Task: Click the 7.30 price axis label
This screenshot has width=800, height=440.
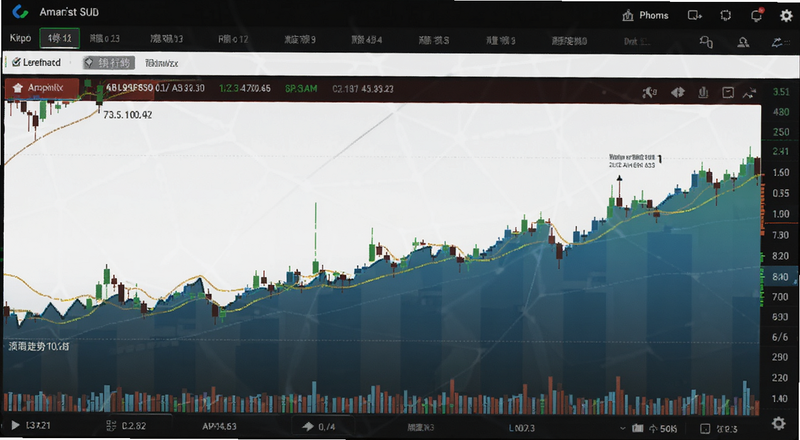Action: click(781, 235)
